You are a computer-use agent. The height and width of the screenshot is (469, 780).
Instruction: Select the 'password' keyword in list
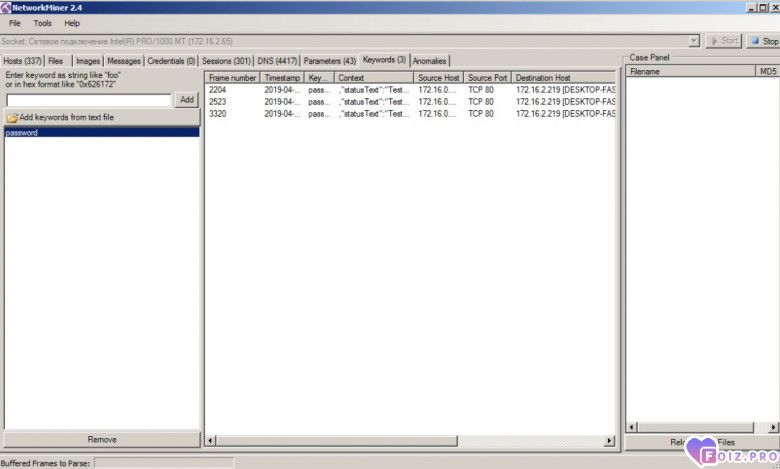(22, 133)
